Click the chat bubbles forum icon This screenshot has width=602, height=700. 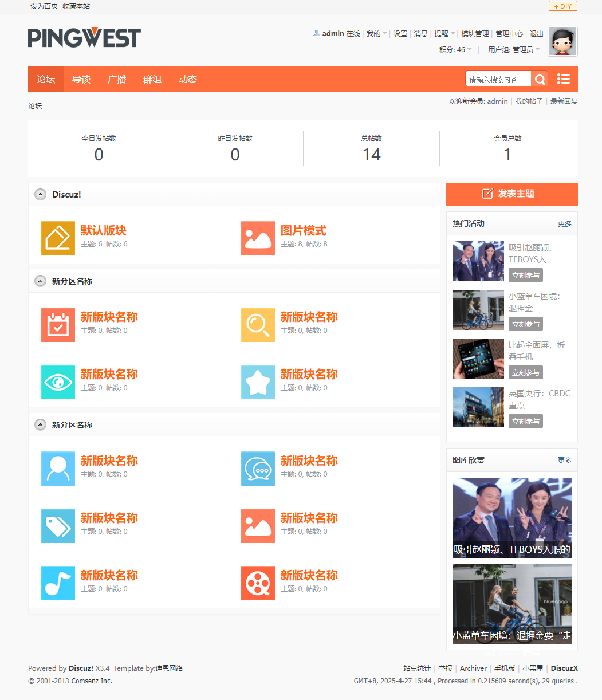click(258, 469)
